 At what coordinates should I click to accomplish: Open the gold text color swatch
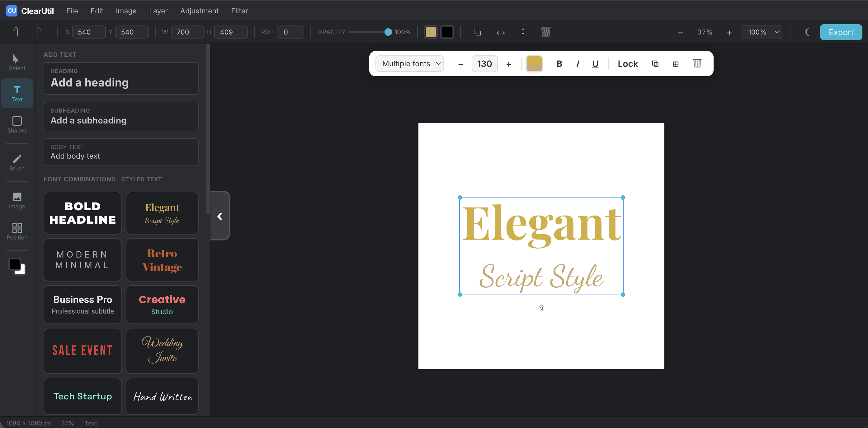point(534,63)
